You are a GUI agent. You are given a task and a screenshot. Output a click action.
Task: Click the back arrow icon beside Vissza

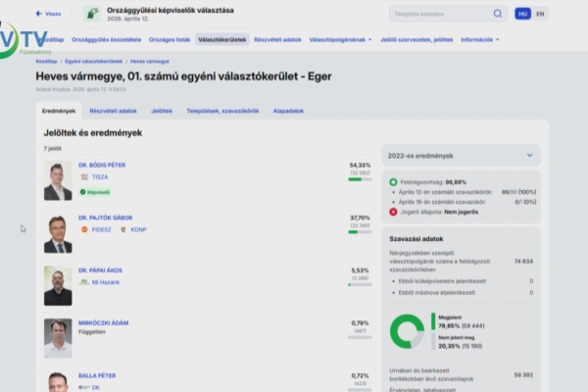pos(38,14)
